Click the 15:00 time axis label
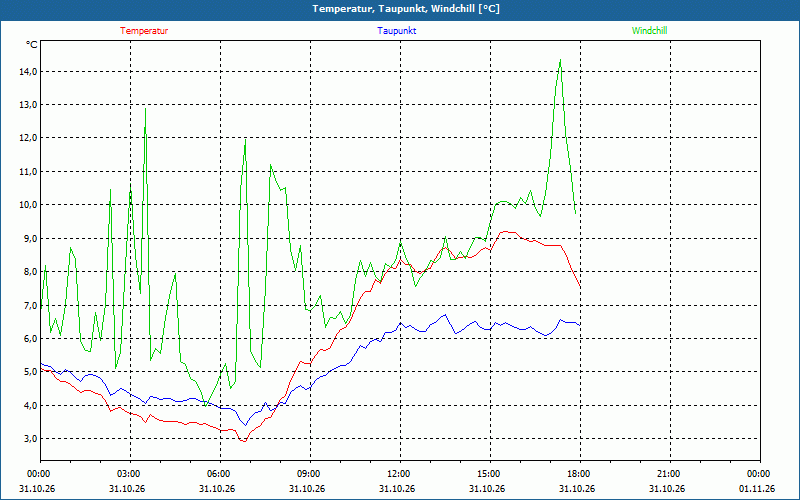Viewport: 800px width, 500px height. 490,474
